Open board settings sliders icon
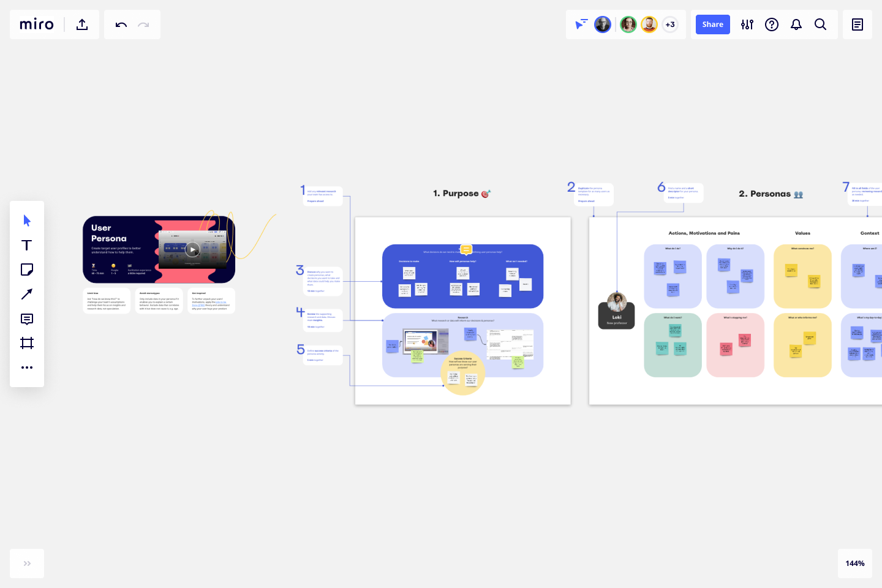The image size is (882, 588). click(x=747, y=24)
